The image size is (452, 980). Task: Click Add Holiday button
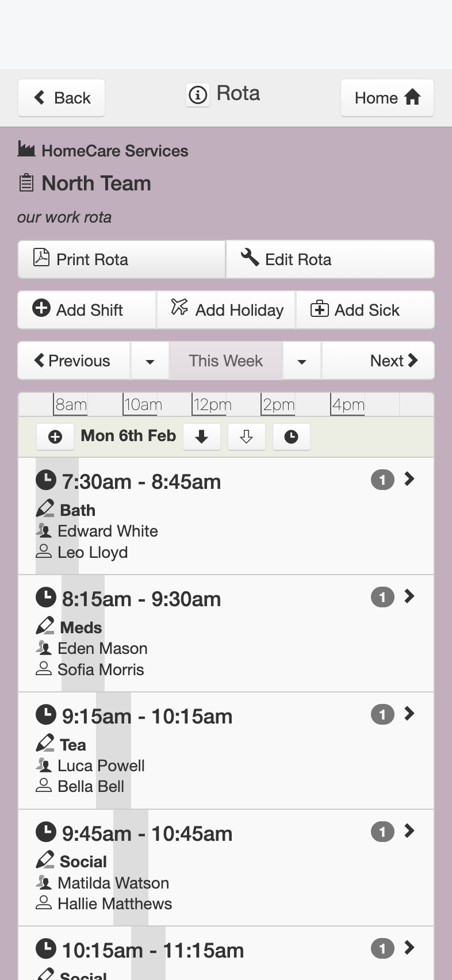point(226,310)
